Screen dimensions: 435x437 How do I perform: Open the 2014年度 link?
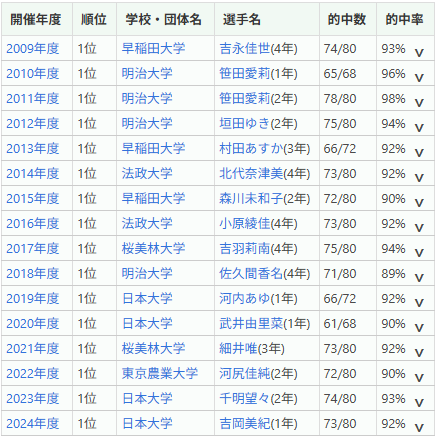33,174
